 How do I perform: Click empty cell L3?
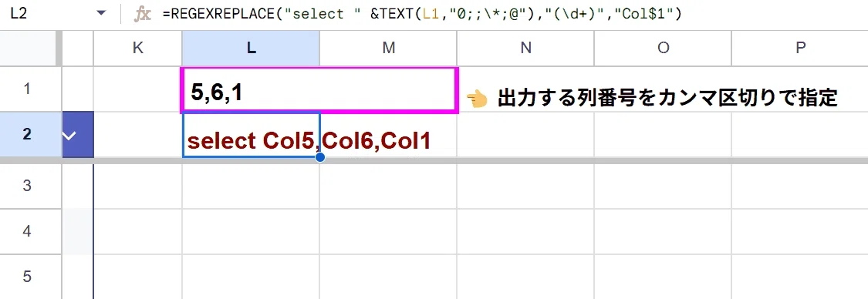click(x=251, y=186)
